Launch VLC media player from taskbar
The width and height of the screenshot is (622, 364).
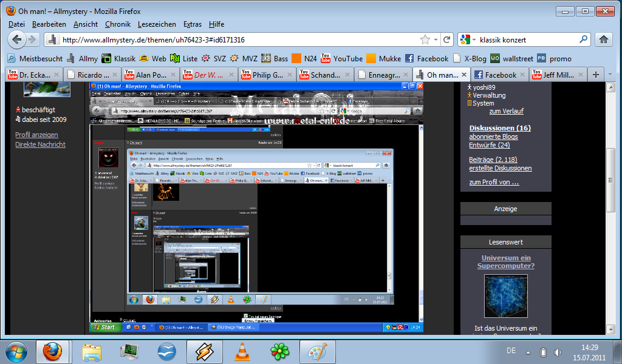coord(242,352)
